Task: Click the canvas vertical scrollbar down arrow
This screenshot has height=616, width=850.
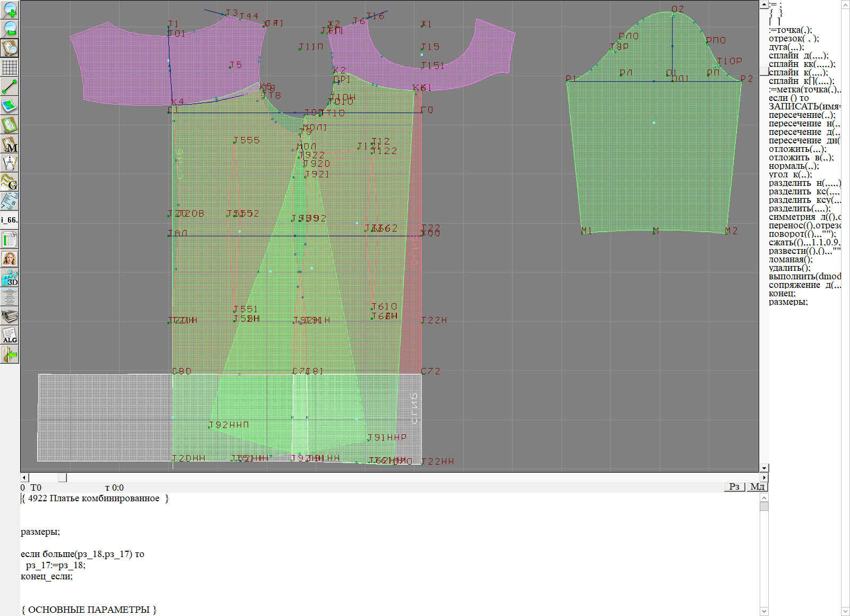Action: tap(764, 468)
